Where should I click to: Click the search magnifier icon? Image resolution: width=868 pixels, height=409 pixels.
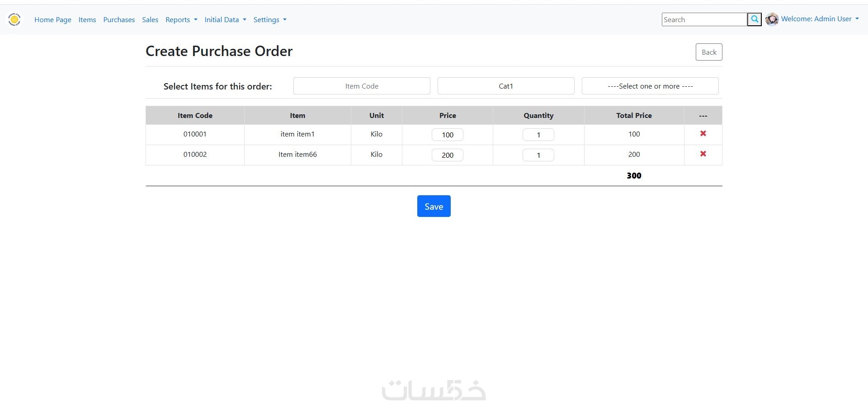click(x=754, y=19)
